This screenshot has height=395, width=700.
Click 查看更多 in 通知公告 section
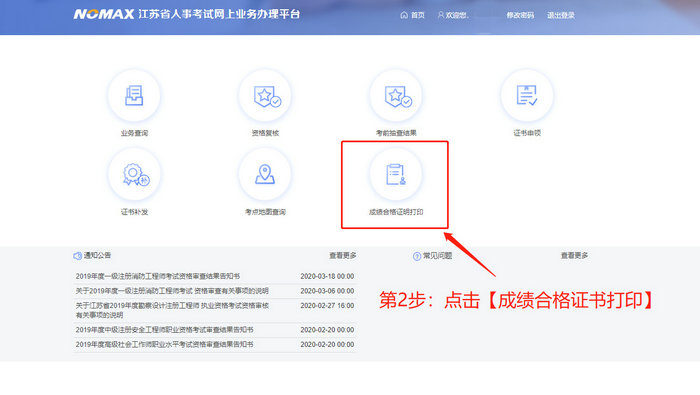[x=343, y=255]
